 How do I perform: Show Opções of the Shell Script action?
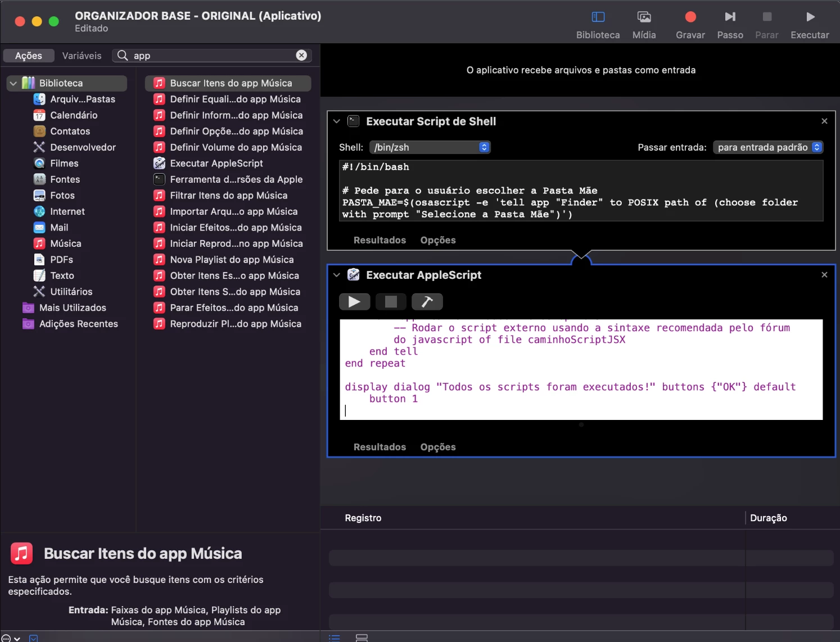pos(438,240)
